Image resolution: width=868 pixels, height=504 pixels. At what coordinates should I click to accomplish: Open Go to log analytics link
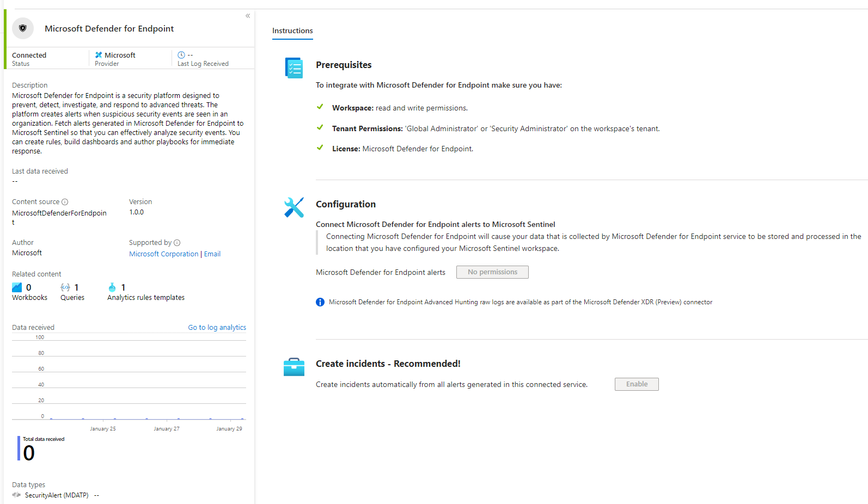(x=217, y=328)
